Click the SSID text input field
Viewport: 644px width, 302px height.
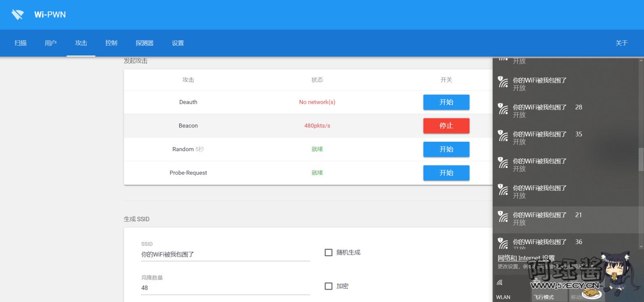(x=225, y=254)
